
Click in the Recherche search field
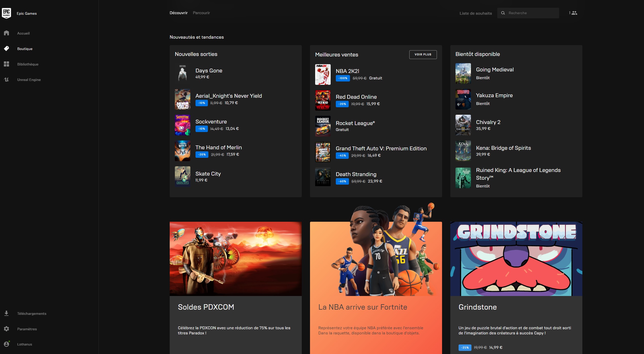pyautogui.click(x=531, y=13)
